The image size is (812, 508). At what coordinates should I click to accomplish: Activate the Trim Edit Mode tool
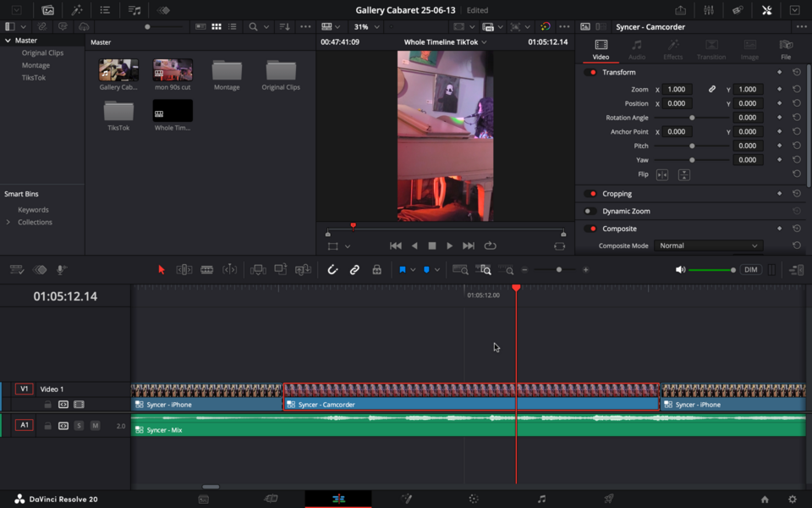point(184,269)
